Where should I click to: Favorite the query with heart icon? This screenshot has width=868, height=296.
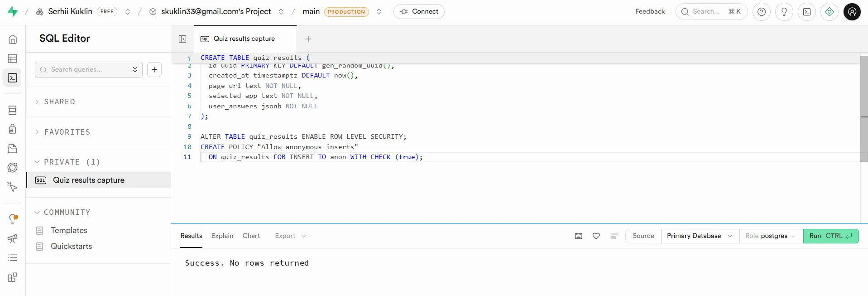tap(596, 236)
